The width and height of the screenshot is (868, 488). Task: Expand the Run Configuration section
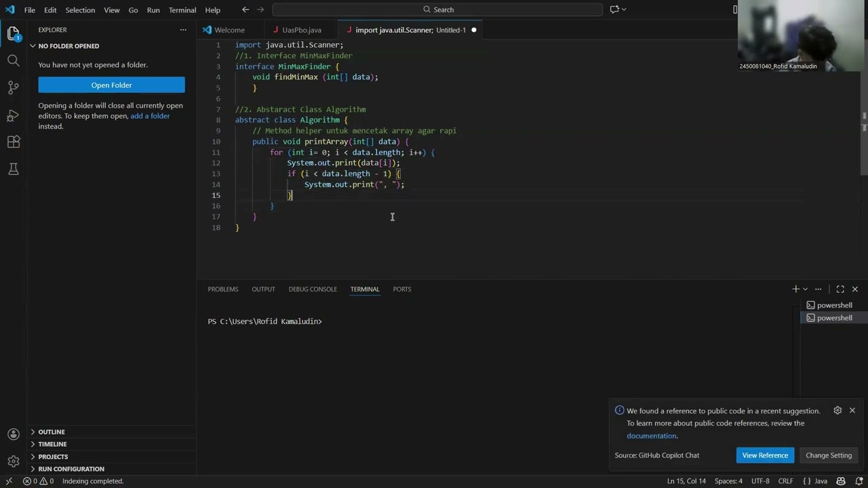click(112, 469)
